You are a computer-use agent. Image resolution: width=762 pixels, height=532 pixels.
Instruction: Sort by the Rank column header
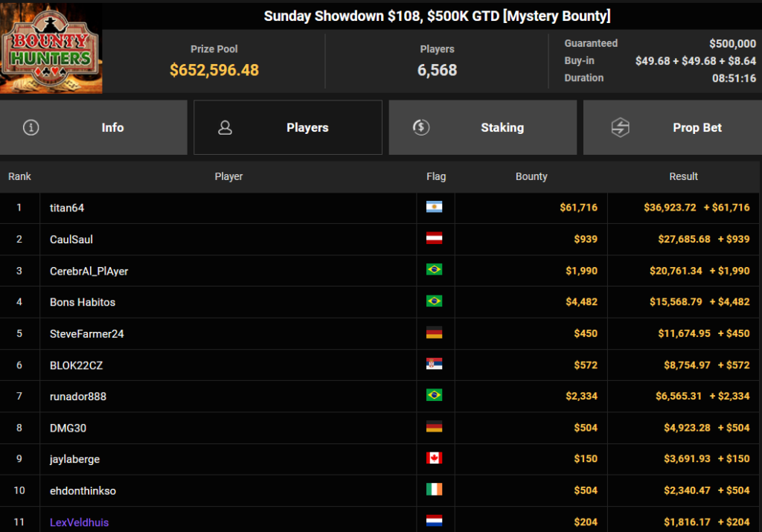(x=19, y=176)
